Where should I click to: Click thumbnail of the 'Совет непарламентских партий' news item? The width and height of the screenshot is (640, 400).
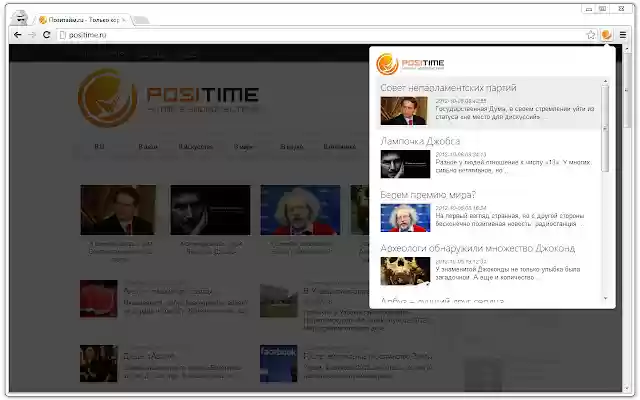point(404,111)
